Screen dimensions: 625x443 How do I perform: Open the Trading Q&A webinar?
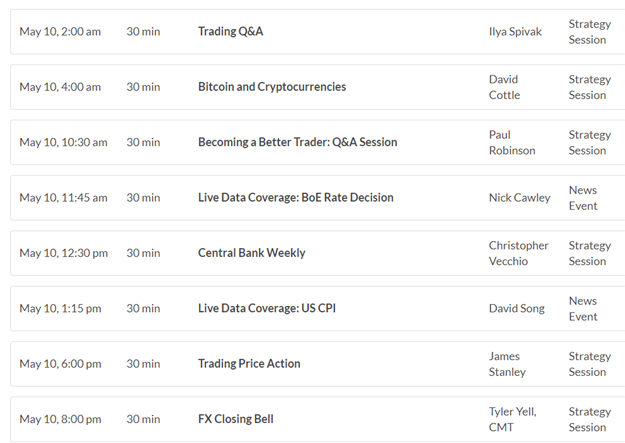tap(230, 32)
